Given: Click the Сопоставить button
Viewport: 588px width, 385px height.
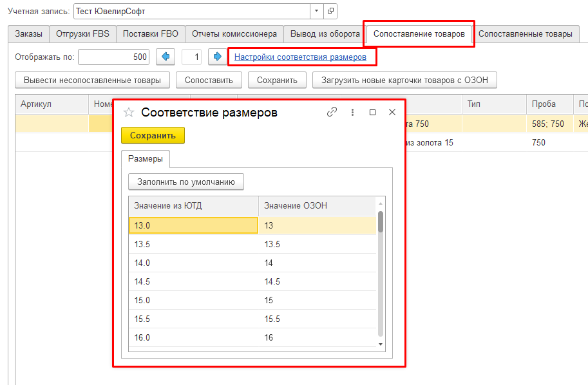Looking at the screenshot, I should click(x=209, y=80).
